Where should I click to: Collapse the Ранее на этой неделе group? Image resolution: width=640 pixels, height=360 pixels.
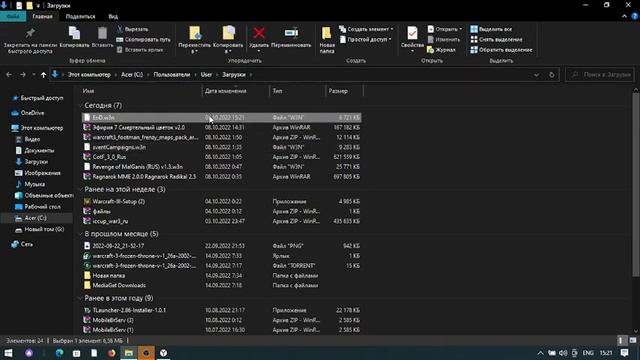coord(80,189)
